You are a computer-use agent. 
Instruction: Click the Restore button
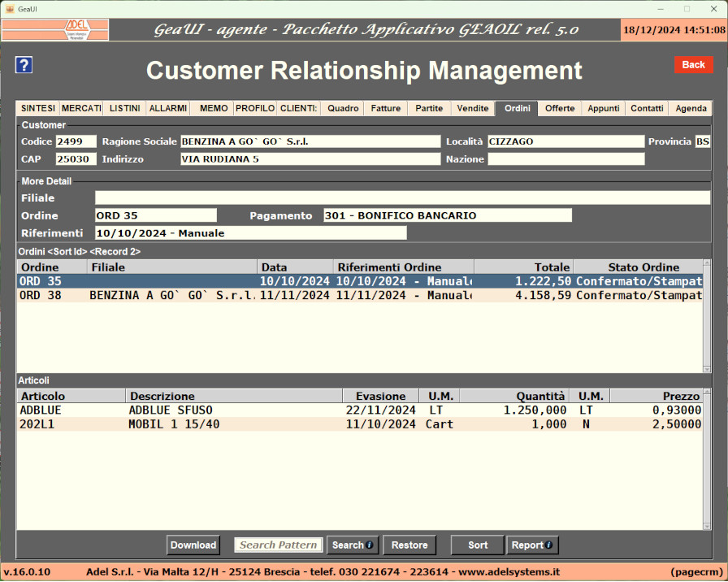409,545
